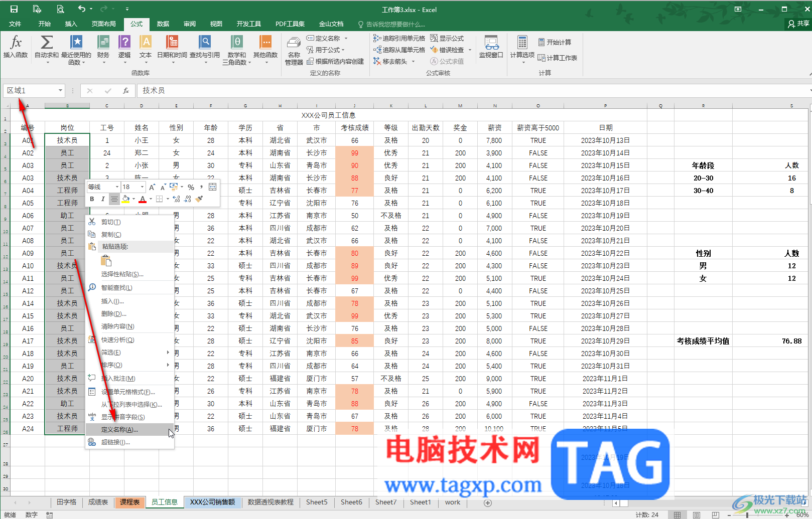
Task: Switch to Normal view in status bar
Action: (678, 514)
